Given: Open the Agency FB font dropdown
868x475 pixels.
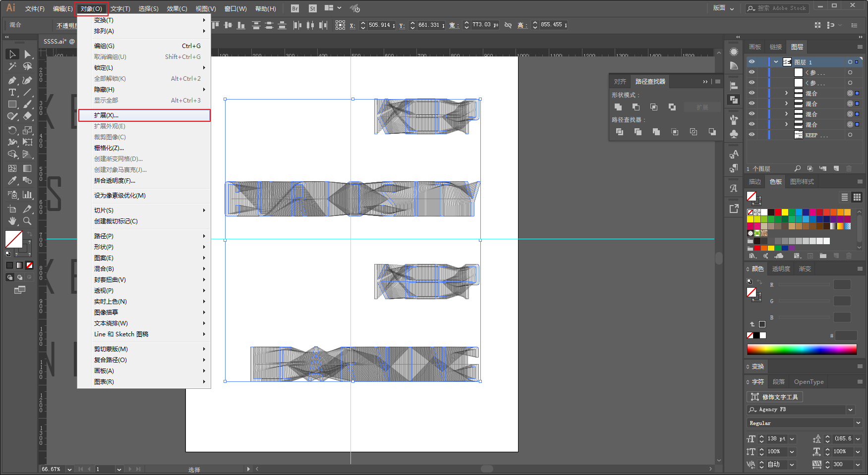Looking at the screenshot, I should click(851, 410).
